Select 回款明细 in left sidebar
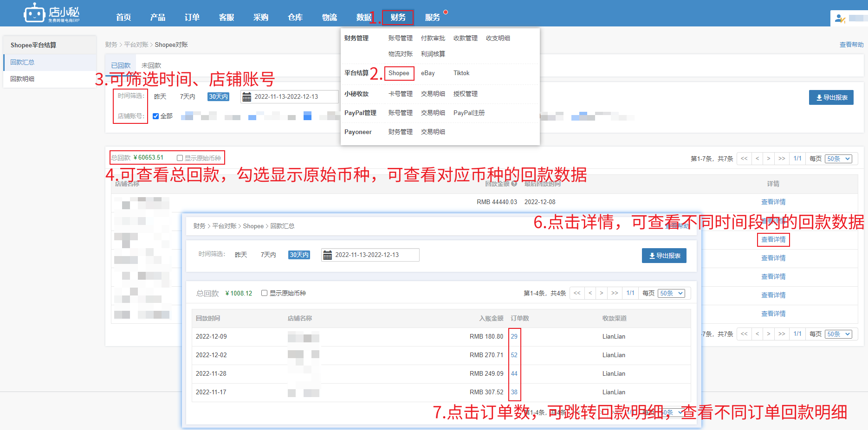Viewport: 868px width, 430px height. point(50,79)
